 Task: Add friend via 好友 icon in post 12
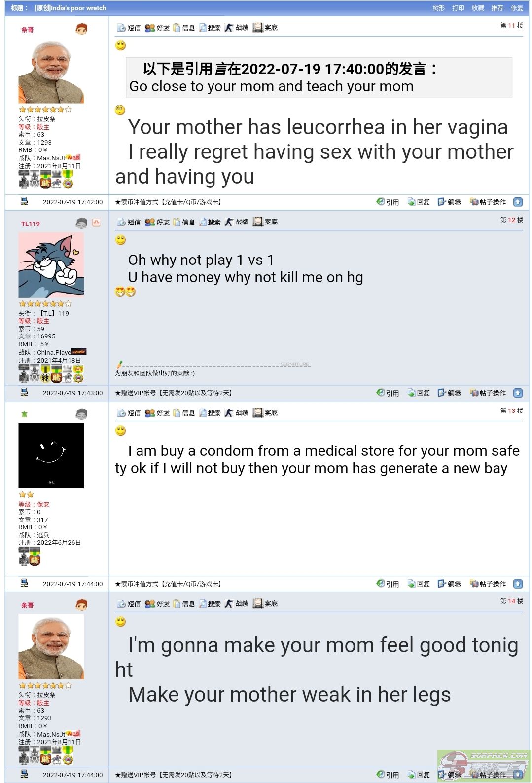(157, 222)
